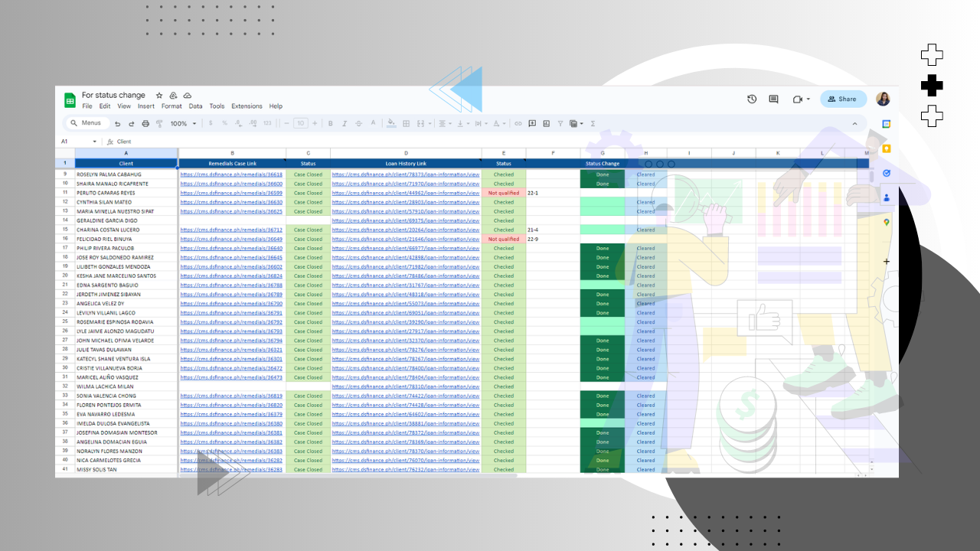The image size is (980, 551).
Task: Decrease the font size with minus
Action: pos(286,123)
